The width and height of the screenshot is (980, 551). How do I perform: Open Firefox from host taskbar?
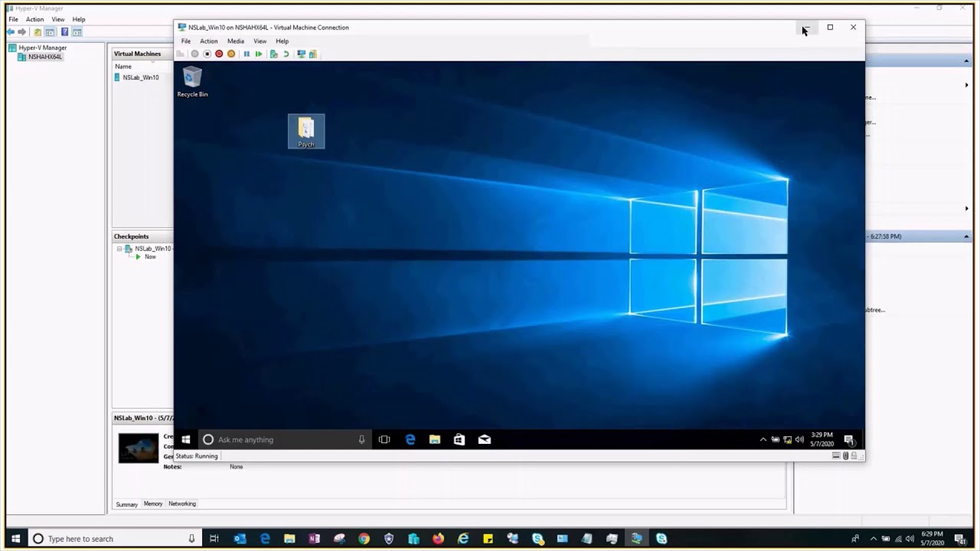tap(438, 539)
